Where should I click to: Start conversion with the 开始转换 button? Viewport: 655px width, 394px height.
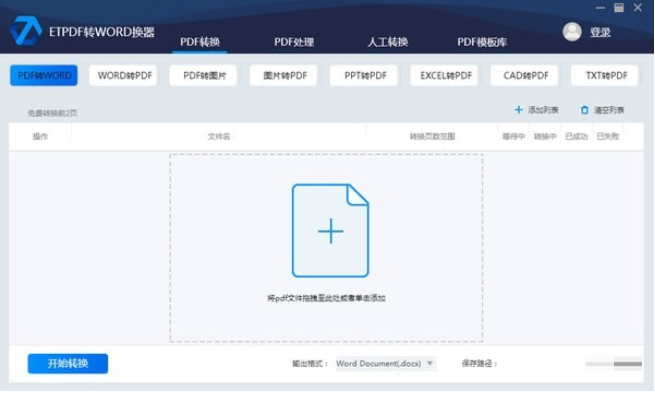(x=68, y=363)
